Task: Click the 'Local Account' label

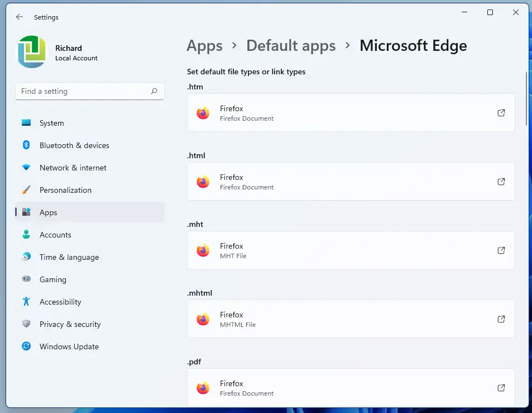Action: (x=76, y=58)
